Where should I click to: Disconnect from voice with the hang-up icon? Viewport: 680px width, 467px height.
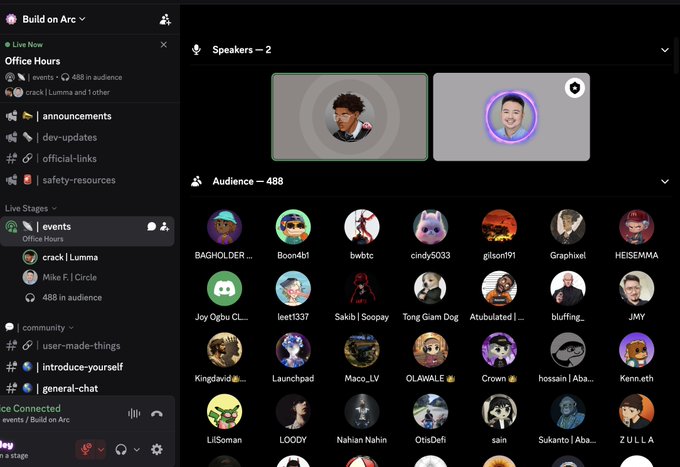(157, 414)
